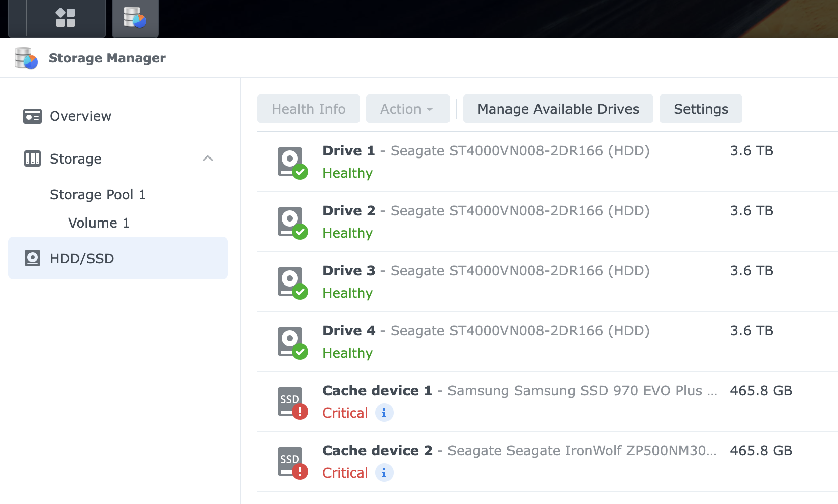
Task: Click the Overview sidebar icon
Action: click(x=33, y=116)
